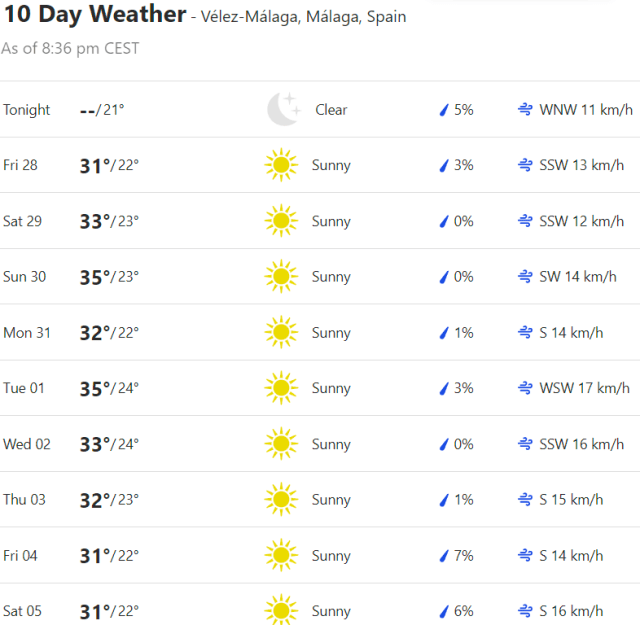Screen dimensions: 640x625
Task: Expand the Mon 31 forecast details
Action: [x=320, y=333]
